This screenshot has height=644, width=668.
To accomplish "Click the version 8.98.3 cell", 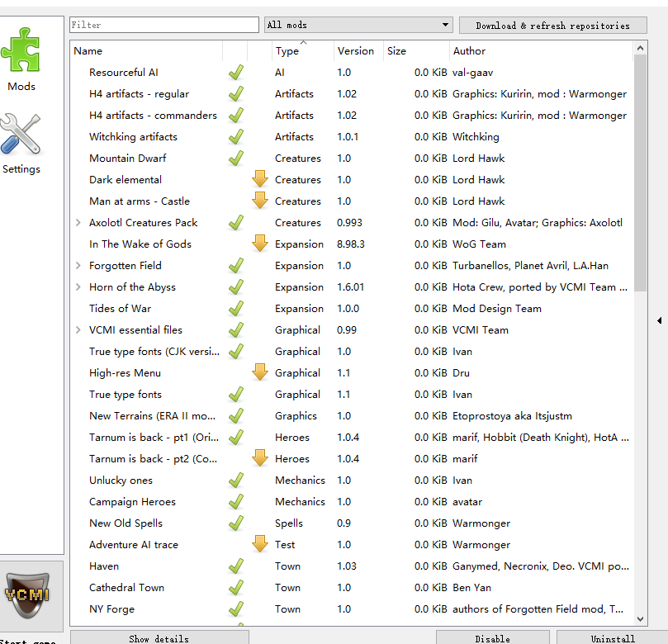I will coord(351,244).
